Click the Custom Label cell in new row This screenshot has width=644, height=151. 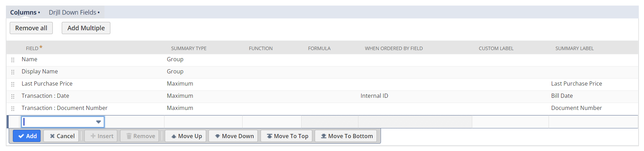coord(510,122)
